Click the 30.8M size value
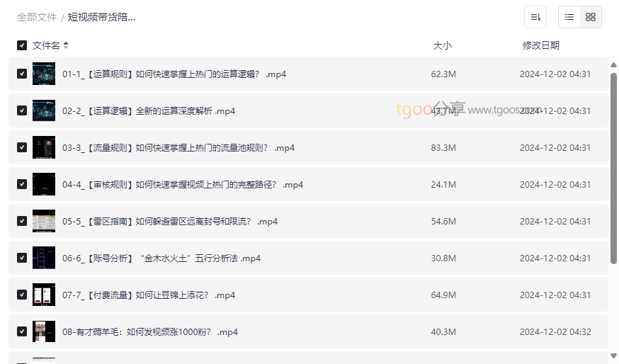 pyautogui.click(x=443, y=258)
